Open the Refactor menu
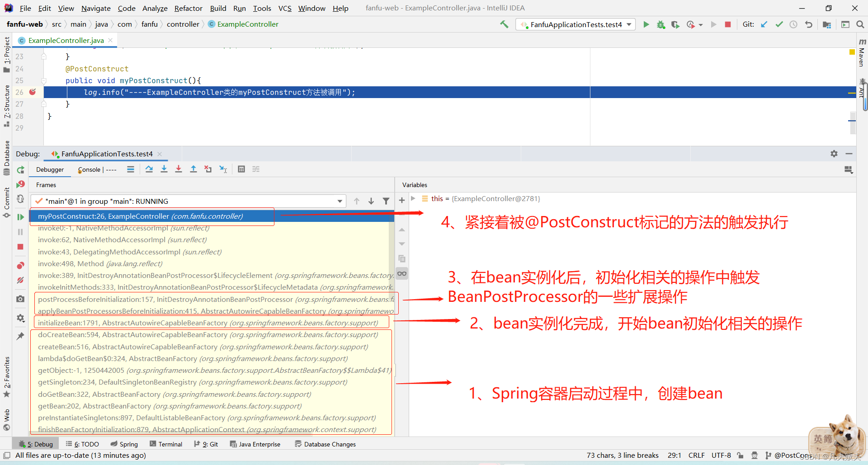 pyautogui.click(x=188, y=8)
